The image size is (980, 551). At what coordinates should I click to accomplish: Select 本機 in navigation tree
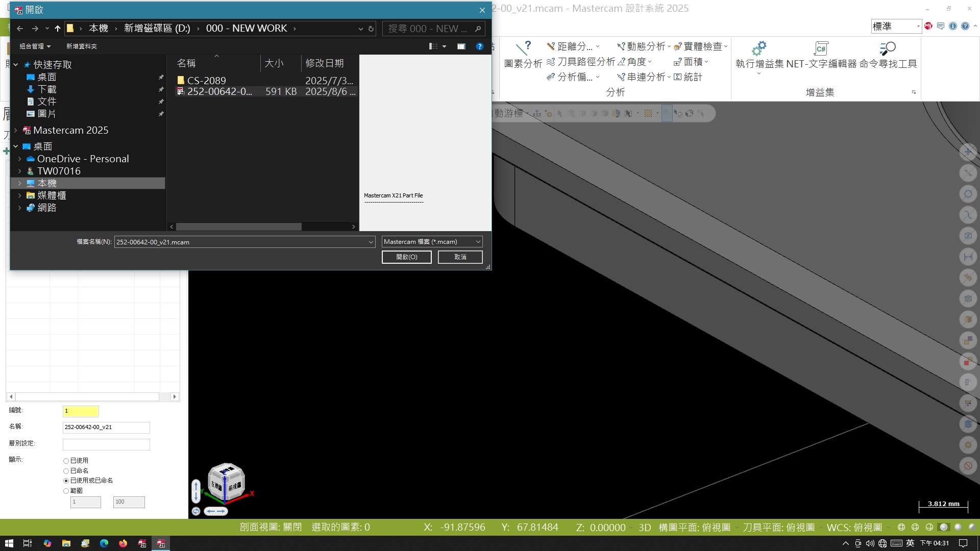pyautogui.click(x=47, y=183)
